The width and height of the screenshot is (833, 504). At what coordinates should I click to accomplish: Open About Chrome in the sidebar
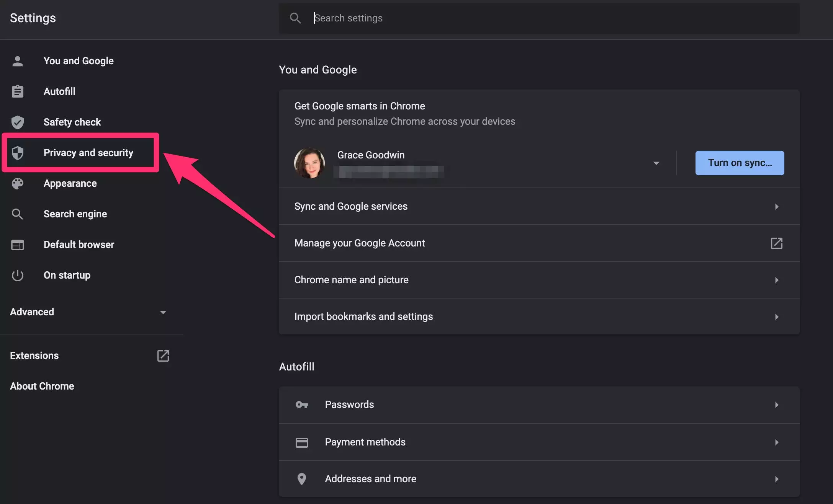coord(42,386)
